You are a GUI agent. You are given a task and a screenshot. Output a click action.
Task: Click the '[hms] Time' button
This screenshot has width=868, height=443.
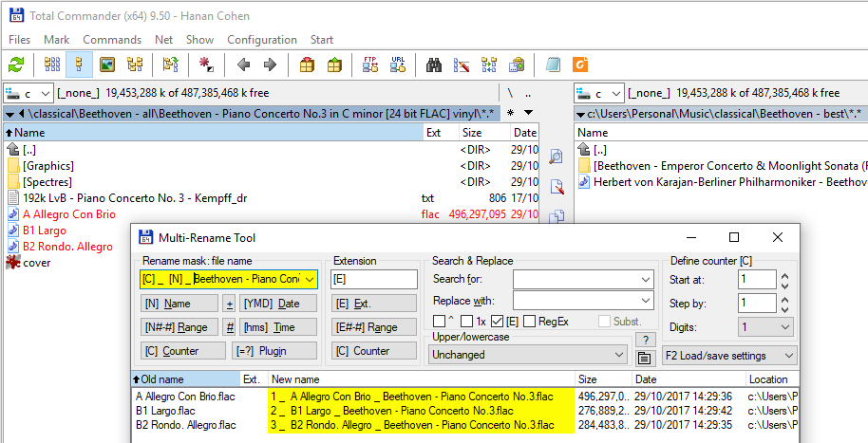(278, 327)
